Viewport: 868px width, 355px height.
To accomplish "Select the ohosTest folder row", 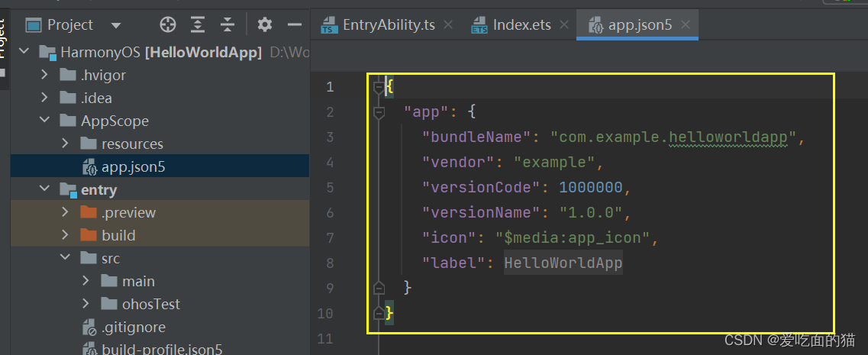I will pyautogui.click(x=160, y=304).
